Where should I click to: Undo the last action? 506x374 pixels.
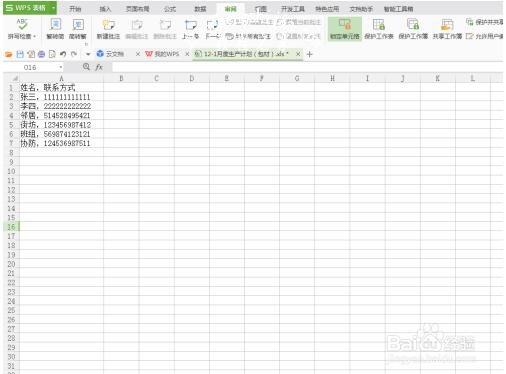63,54
